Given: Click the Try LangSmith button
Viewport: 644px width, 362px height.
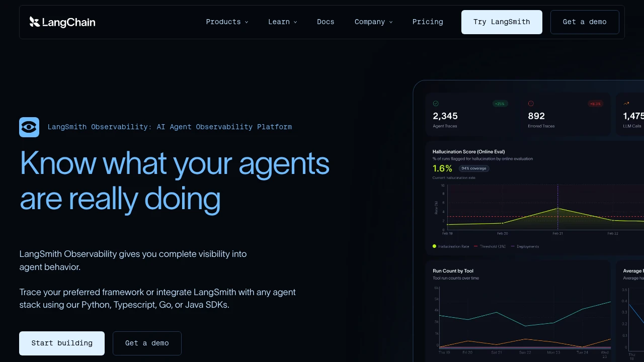Looking at the screenshot, I should coord(502,22).
